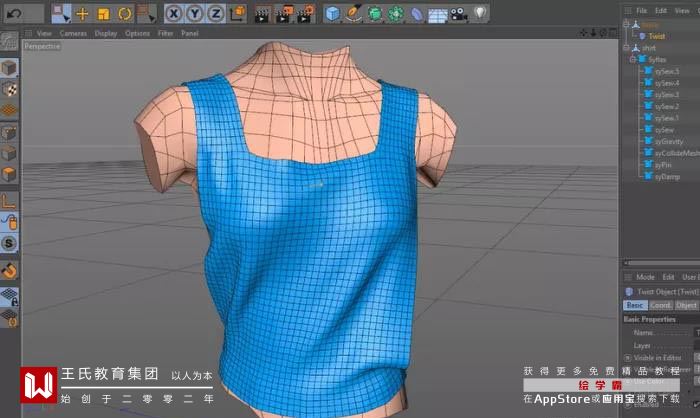Screen dimensions: 700x418
Task: Open Edit Render Settings icon
Action: (306, 14)
